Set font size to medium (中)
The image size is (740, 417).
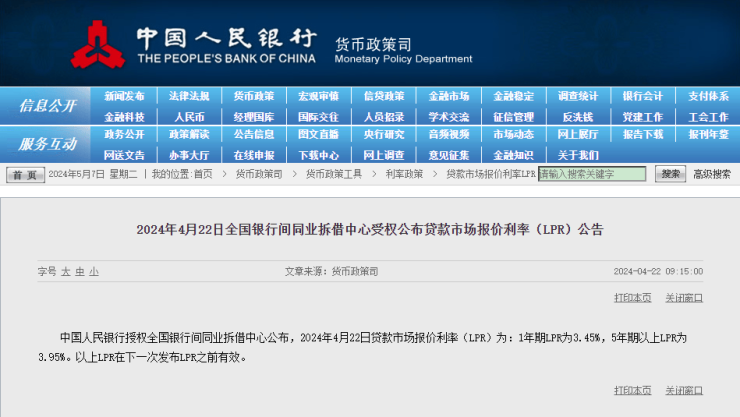tap(80, 271)
